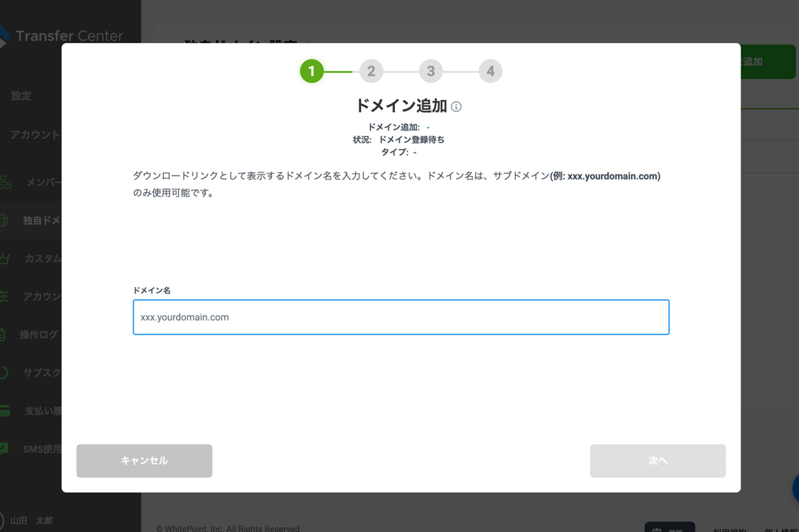Select step 3 circle in the wizard
Image resolution: width=799 pixels, height=532 pixels.
[x=430, y=71]
